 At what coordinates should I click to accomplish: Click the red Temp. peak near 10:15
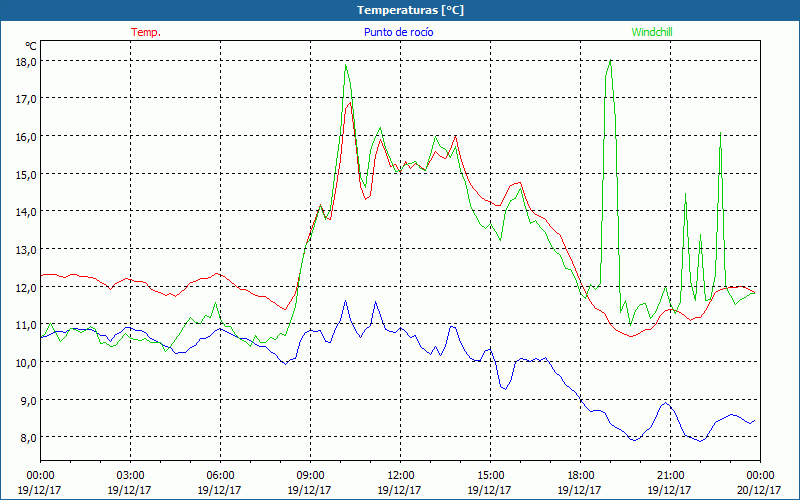tap(350, 103)
